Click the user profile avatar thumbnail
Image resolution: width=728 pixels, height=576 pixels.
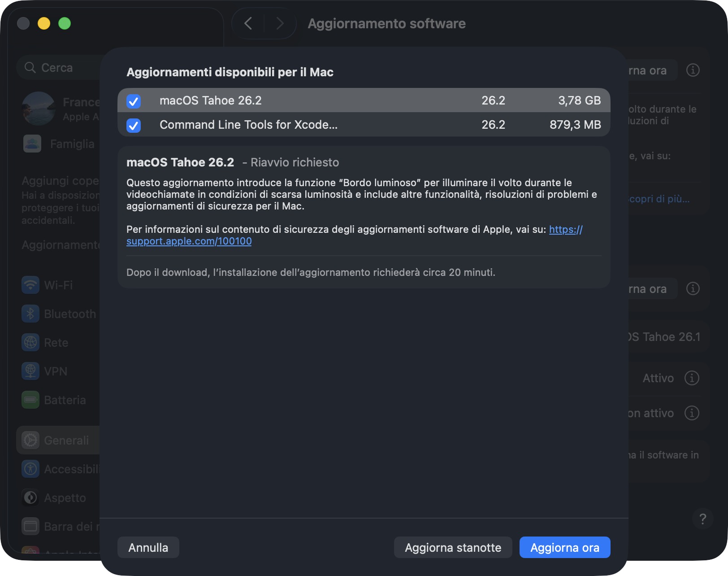[39, 109]
